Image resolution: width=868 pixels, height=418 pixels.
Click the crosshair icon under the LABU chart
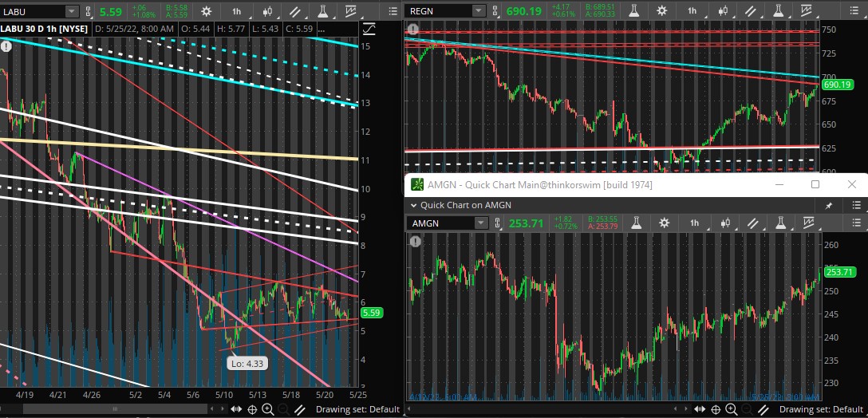252,409
